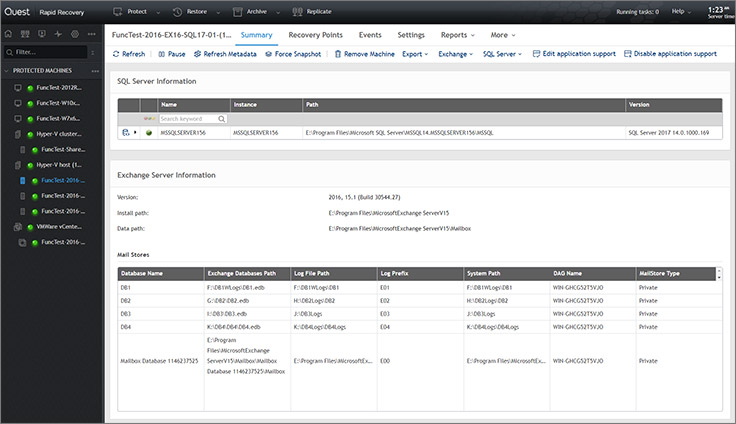Open the Restore dropdown arrow

click(218, 13)
